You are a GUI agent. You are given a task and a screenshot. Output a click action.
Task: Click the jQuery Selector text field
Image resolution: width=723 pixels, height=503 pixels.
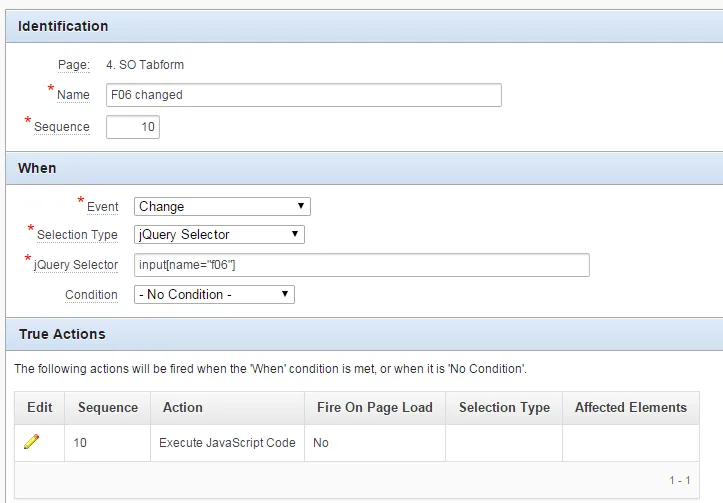pyautogui.click(x=361, y=265)
